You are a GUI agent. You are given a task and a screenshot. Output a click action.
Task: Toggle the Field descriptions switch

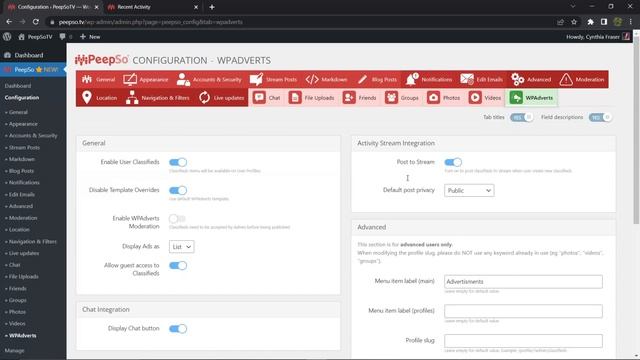point(600,117)
